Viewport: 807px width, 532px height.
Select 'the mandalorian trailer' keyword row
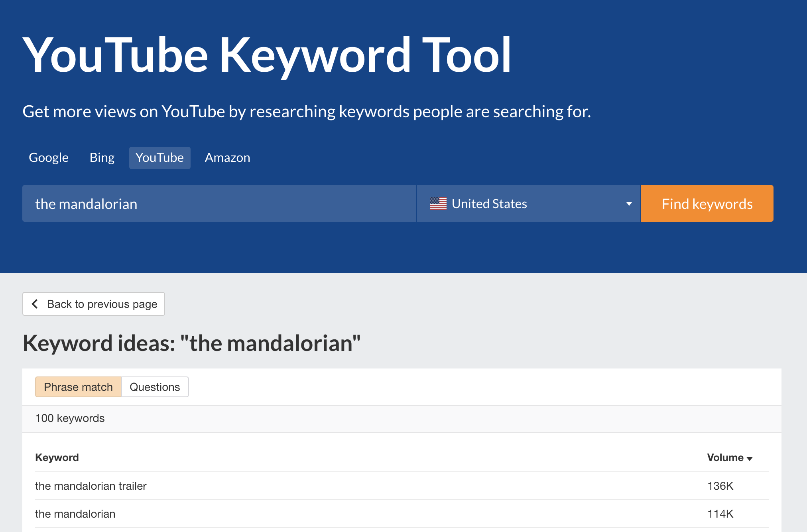(x=402, y=486)
